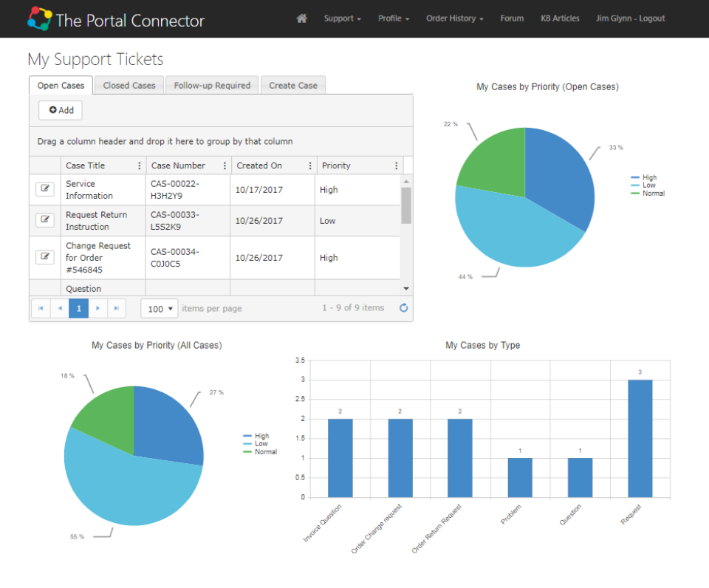709x588 pixels.
Task: Open the Priority column options menu
Action: [x=396, y=165]
